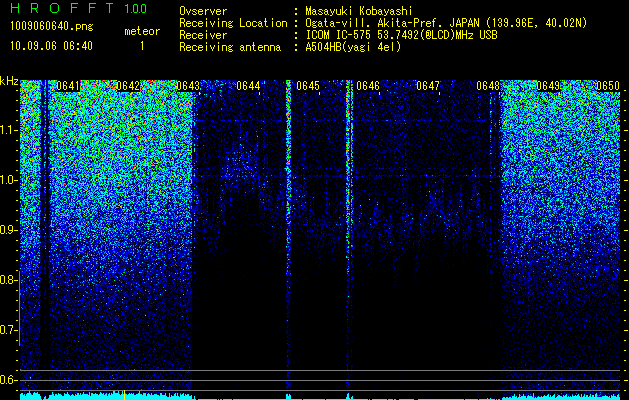Image resolution: width=629 pixels, height=400 pixels.
Task: Click the meteor label
Action: 142,31
